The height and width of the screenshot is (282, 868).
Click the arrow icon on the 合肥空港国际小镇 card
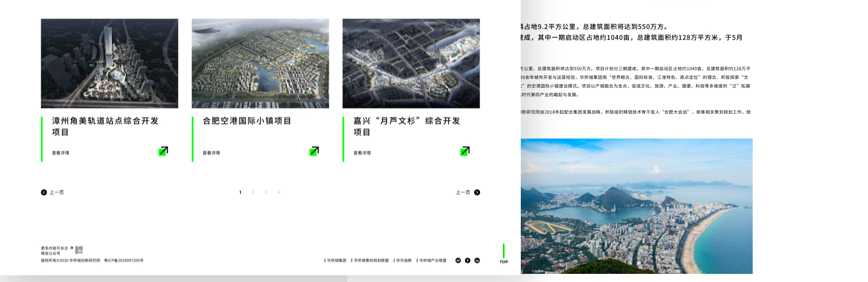click(314, 151)
